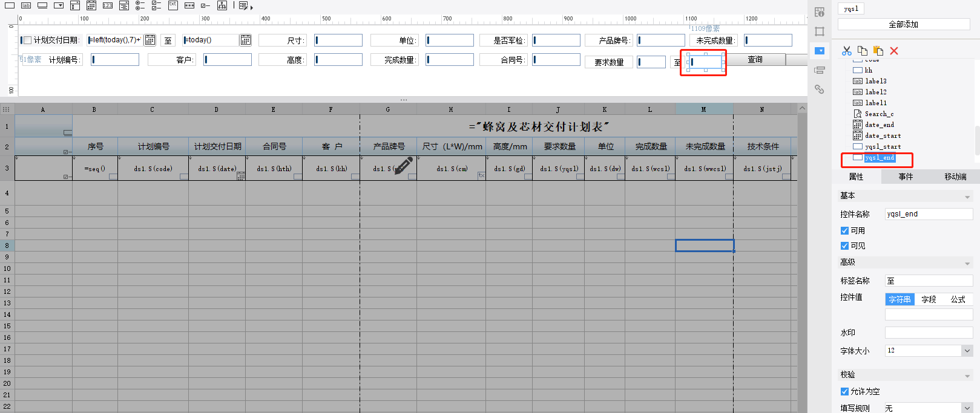The image size is (980, 413).
Task: Click the 客户 text input
Action: click(x=228, y=59)
